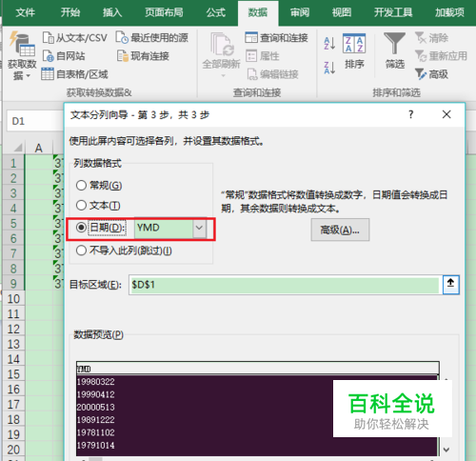Expand the 获取数据 dropdown arrow
The image size is (476, 461).
[x=28, y=76]
